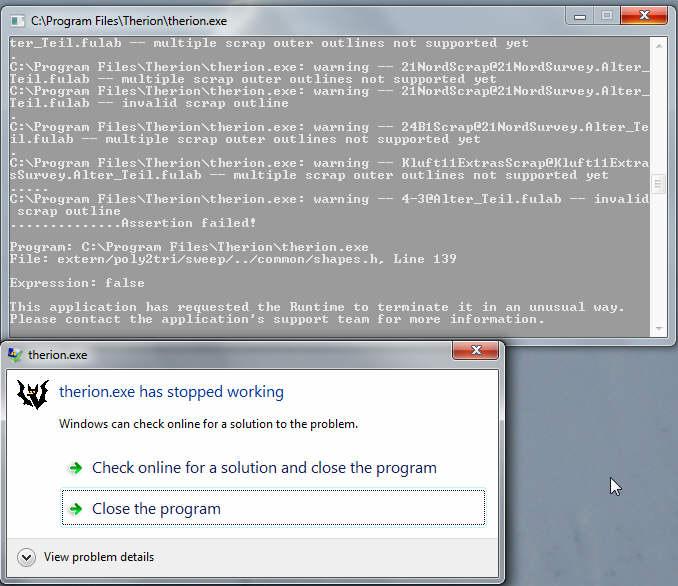Click the green arrow beside 'Check online'
The height and width of the screenshot is (586, 678).
coord(76,468)
